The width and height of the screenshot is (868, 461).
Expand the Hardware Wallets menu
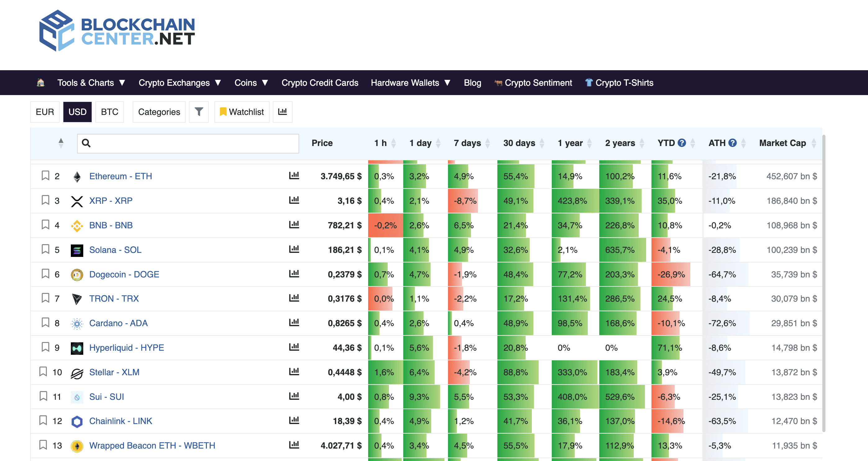point(410,83)
